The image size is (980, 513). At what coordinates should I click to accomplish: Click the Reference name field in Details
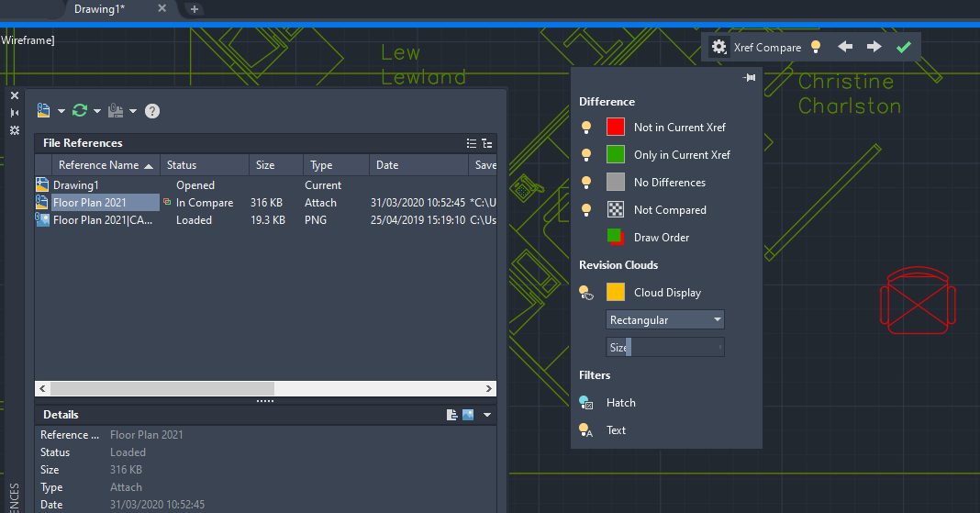click(x=146, y=435)
